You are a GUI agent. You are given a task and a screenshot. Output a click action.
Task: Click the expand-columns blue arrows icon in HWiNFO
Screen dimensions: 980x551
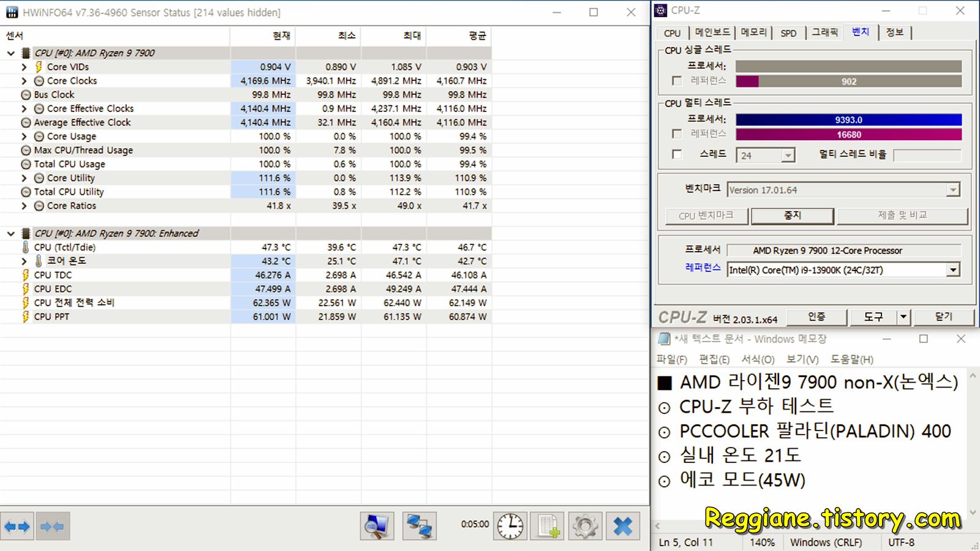pos(17,526)
